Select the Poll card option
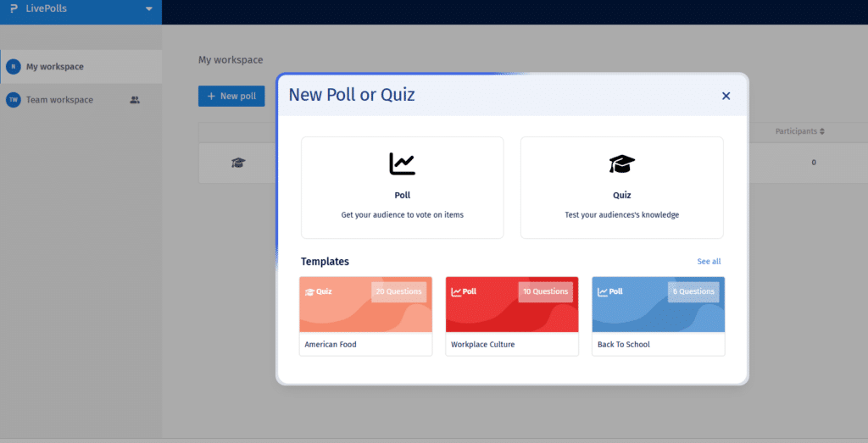The width and height of the screenshot is (868, 443). 402,188
